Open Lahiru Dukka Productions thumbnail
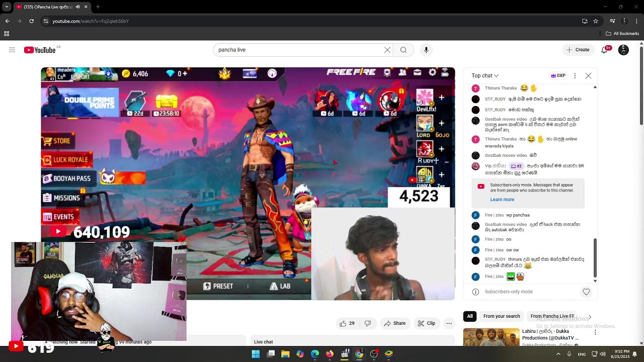This screenshot has height=362, width=644. pos(491,337)
